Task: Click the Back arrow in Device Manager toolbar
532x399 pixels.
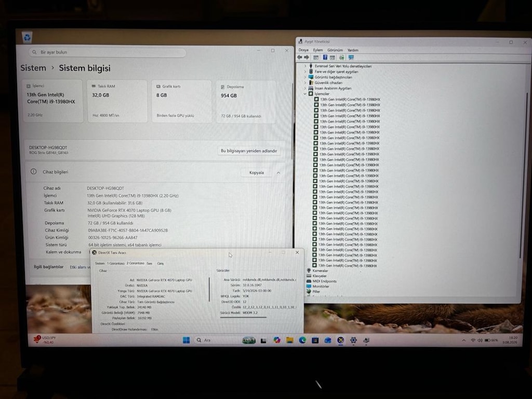Action: click(x=300, y=57)
